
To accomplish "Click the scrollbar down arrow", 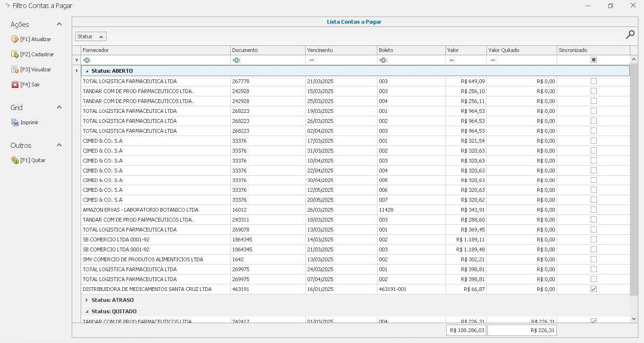I will [x=634, y=319].
